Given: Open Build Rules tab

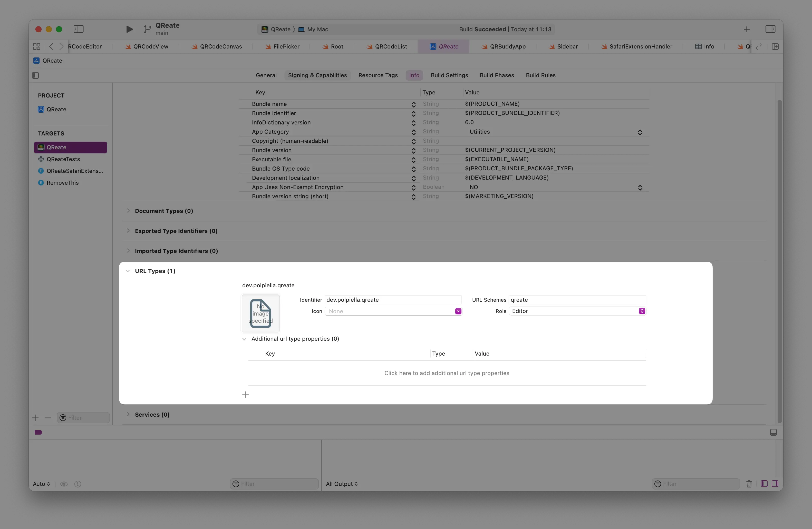Looking at the screenshot, I should pos(540,75).
